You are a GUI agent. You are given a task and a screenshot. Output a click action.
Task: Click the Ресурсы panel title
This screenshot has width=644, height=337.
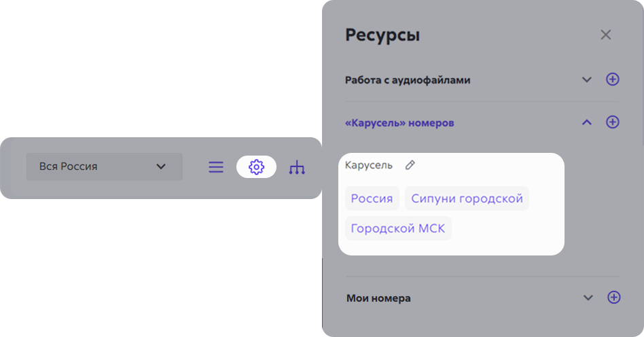382,35
